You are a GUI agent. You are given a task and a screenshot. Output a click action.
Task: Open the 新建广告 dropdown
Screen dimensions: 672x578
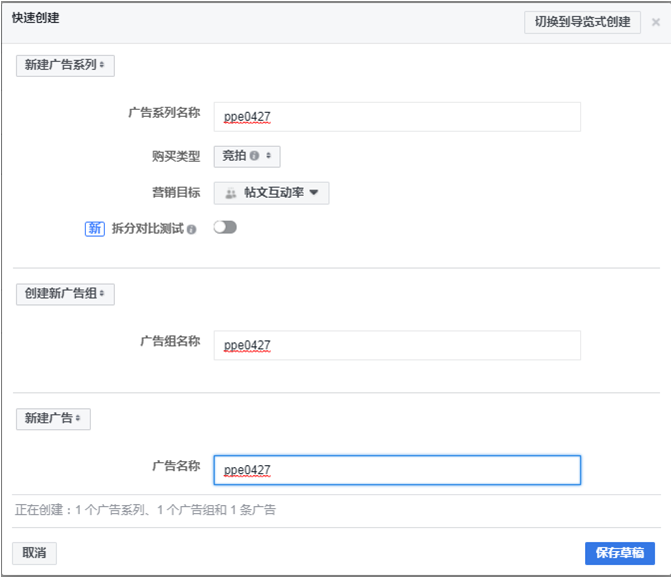53,419
